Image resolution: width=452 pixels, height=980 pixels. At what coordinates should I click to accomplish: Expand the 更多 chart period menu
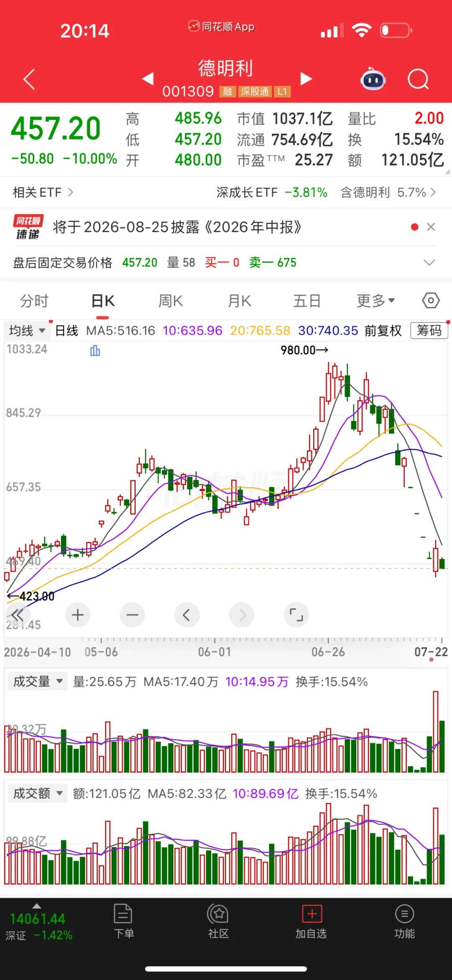pos(376,301)
